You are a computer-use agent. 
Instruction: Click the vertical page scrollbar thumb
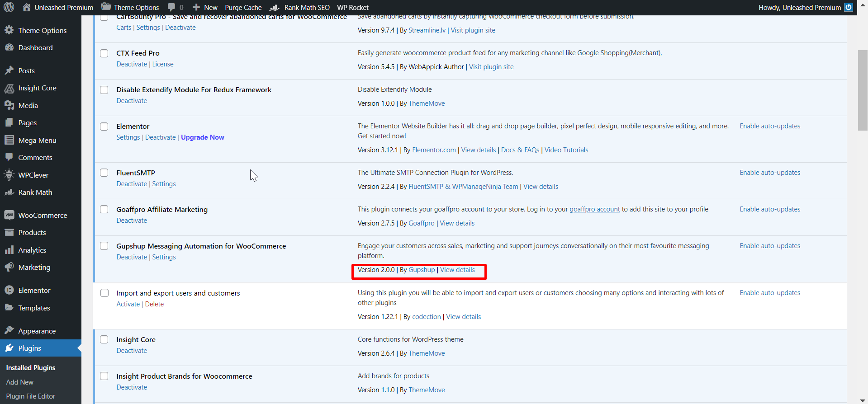(x=863, y=90)
